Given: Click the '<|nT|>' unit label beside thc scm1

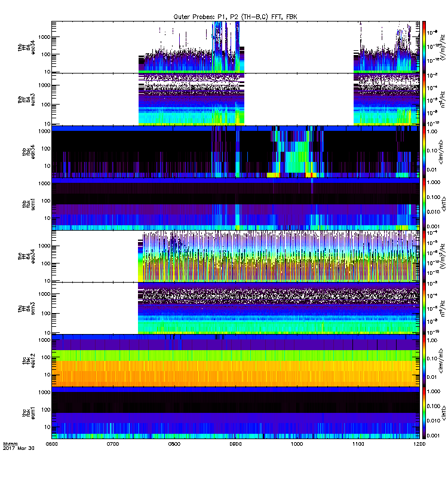Looking at the screenshot, I should pyautogui.click(x=444, y=413).
